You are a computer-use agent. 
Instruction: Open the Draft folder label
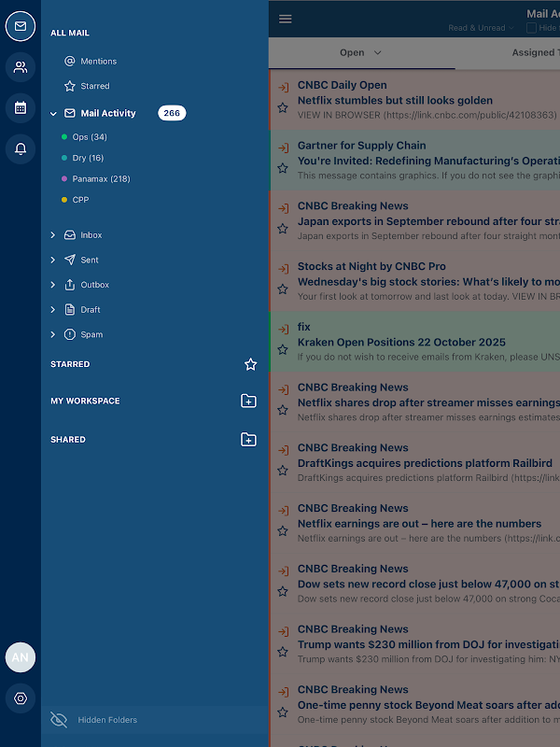pos(90,310)
